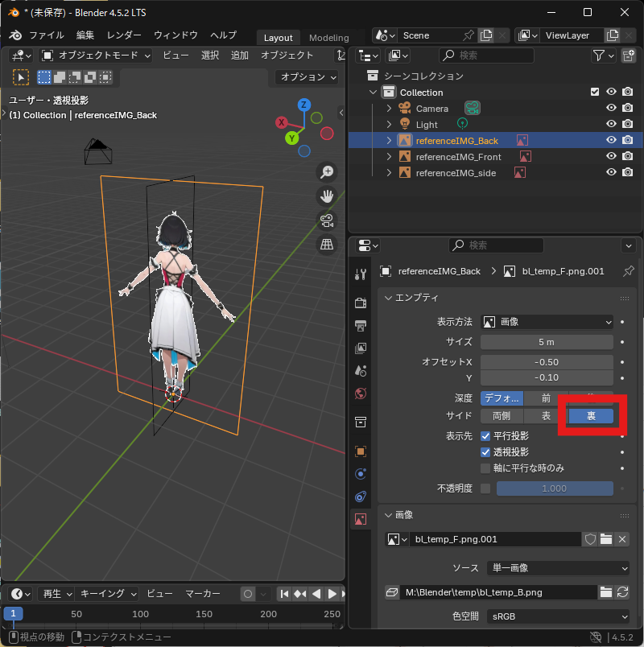This screenshot has height=647, width=644.
Task: Open the Tool properties tab icon
Action: pyautogui.click(x=361, y=274)
